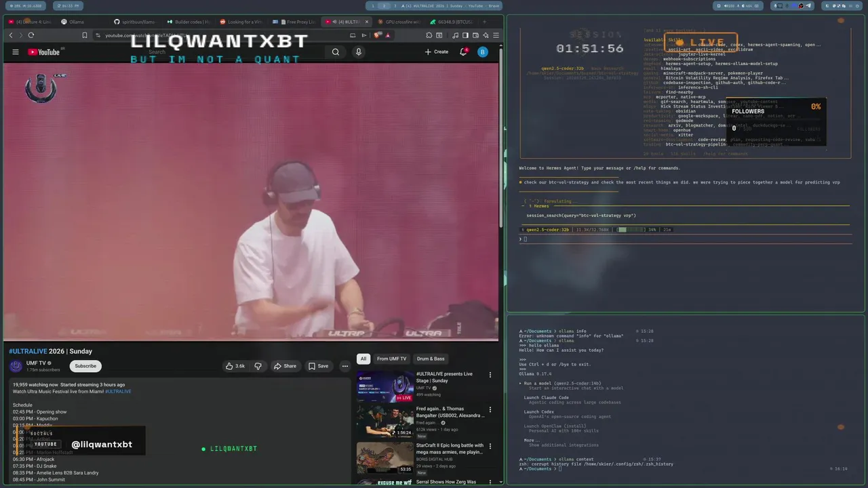
Task: Click the YouTube search magnifier button
Action: coord(336,52)
